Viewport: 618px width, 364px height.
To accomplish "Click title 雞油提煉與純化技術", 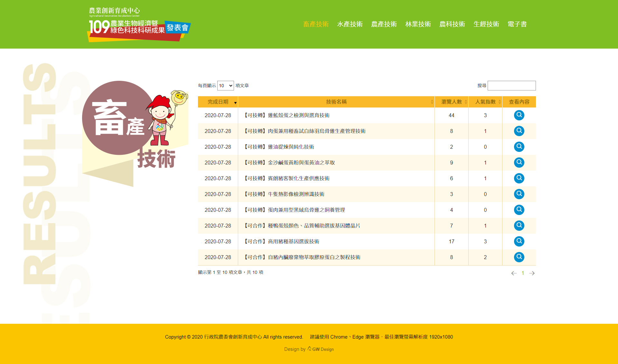I will pyautogui.click(x=278, y=147).
